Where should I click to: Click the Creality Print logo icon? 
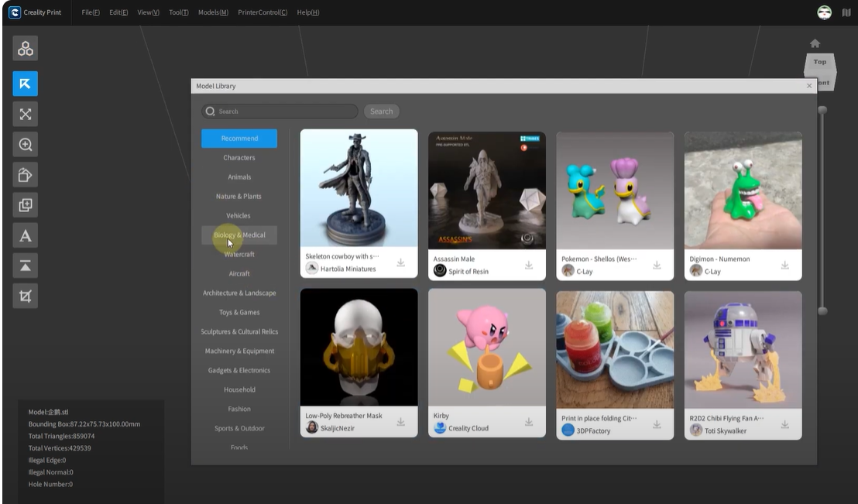[x=15, y=12]
